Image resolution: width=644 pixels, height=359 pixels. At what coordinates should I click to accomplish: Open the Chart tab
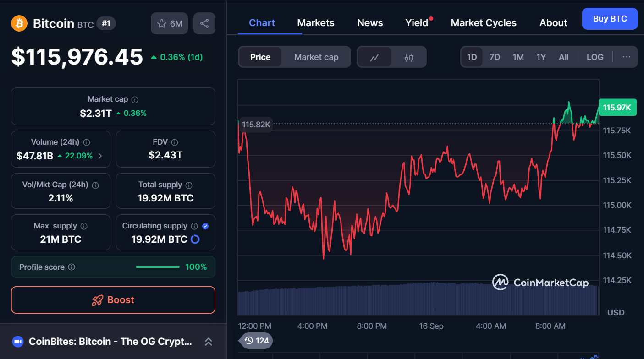[x=262, y=23]
